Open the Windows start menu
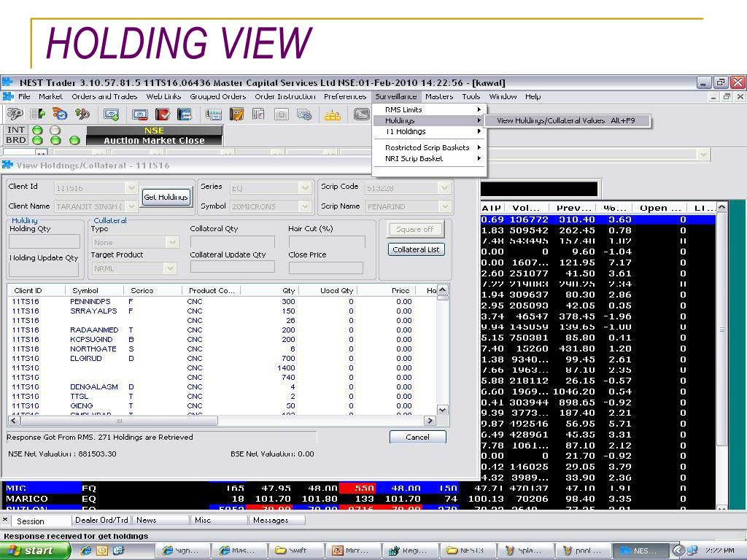This screenshot has height=560, width=747. click(x=34, y=551)
